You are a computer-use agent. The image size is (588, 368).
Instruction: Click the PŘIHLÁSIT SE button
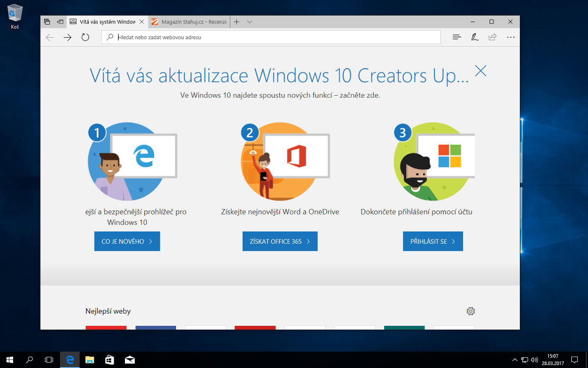click(433, 241)
